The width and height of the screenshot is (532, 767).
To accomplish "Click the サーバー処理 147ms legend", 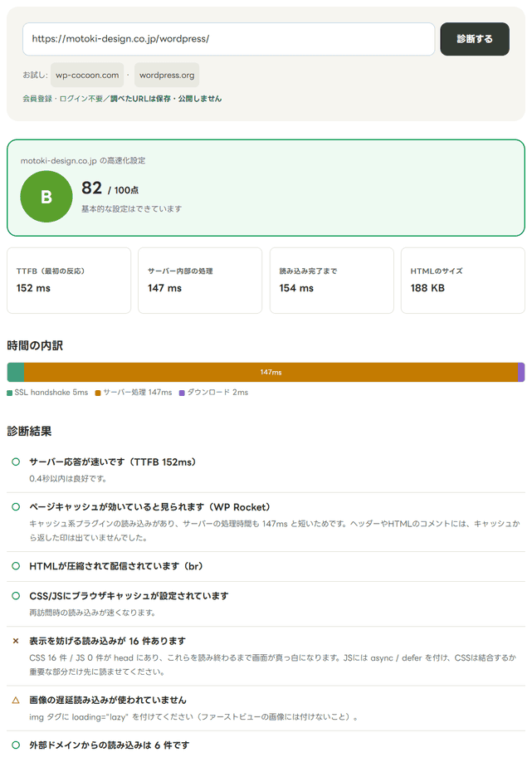I will coord(134,393).
